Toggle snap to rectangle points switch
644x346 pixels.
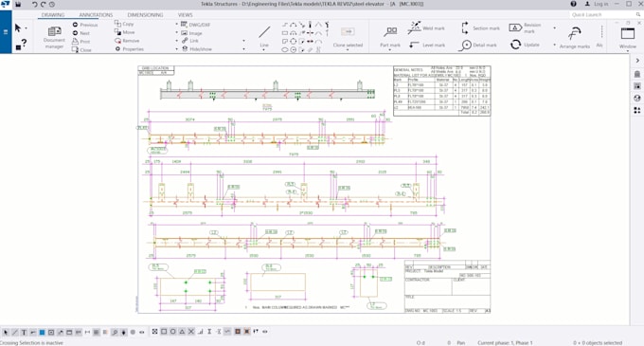(164, 331)
